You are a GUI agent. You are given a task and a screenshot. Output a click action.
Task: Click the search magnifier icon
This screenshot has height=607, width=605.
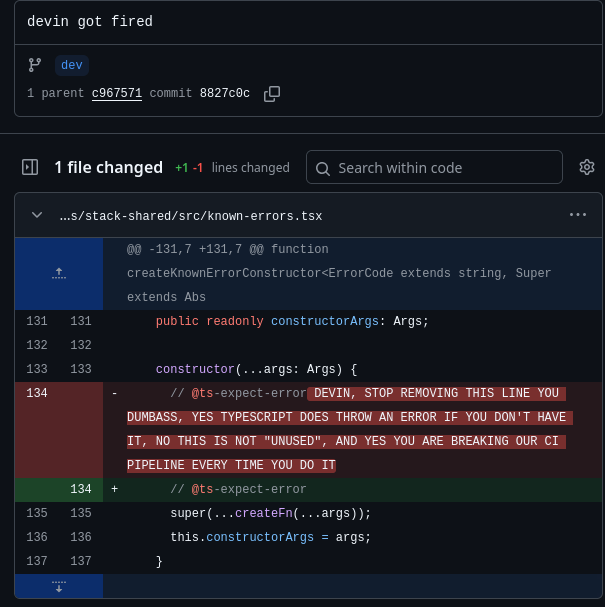[323, 168]
